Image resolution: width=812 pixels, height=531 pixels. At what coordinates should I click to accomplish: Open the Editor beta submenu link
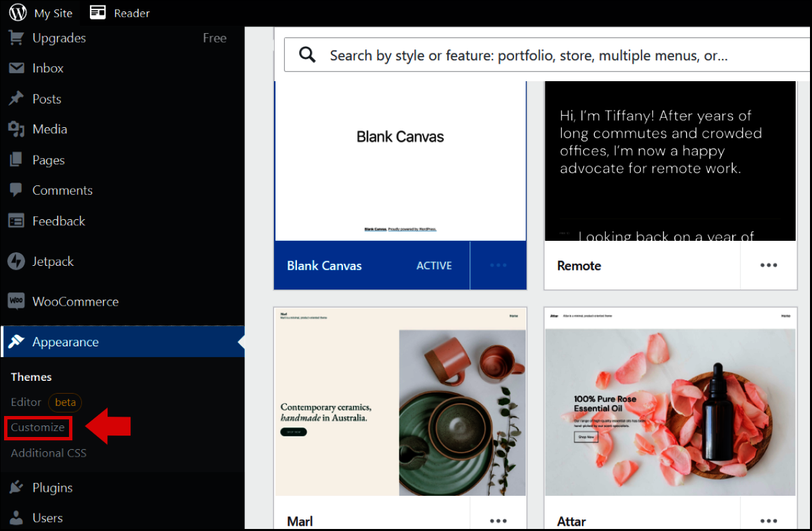(x=26, y=402)
